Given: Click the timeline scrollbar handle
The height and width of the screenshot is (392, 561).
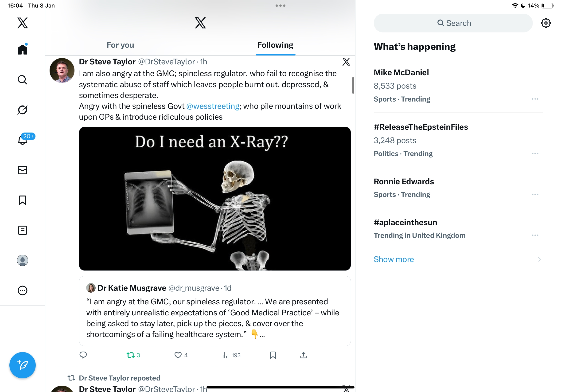Looking at the screenshot, I should point(353,85).
